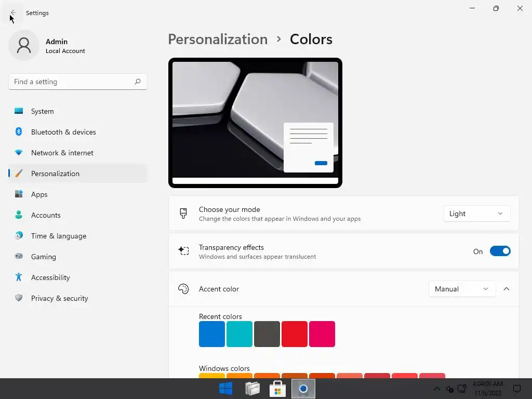
Task: Select the dark gray recent color
Action: click(x=267, y=334)
